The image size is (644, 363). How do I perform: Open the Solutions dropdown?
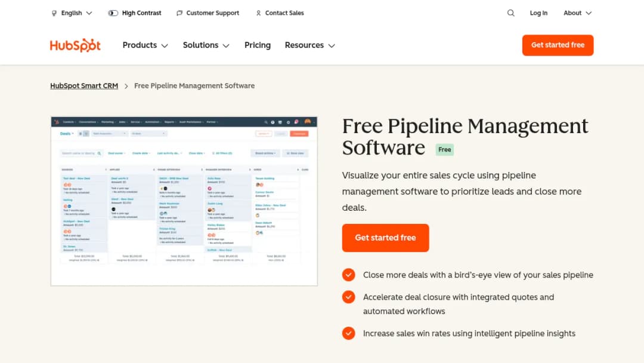tap(206, 45)
